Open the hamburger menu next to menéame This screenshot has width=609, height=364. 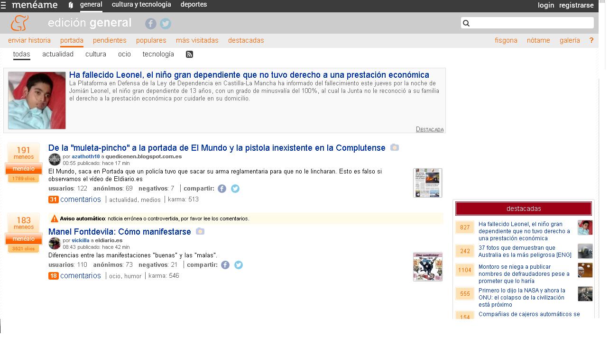4,5
